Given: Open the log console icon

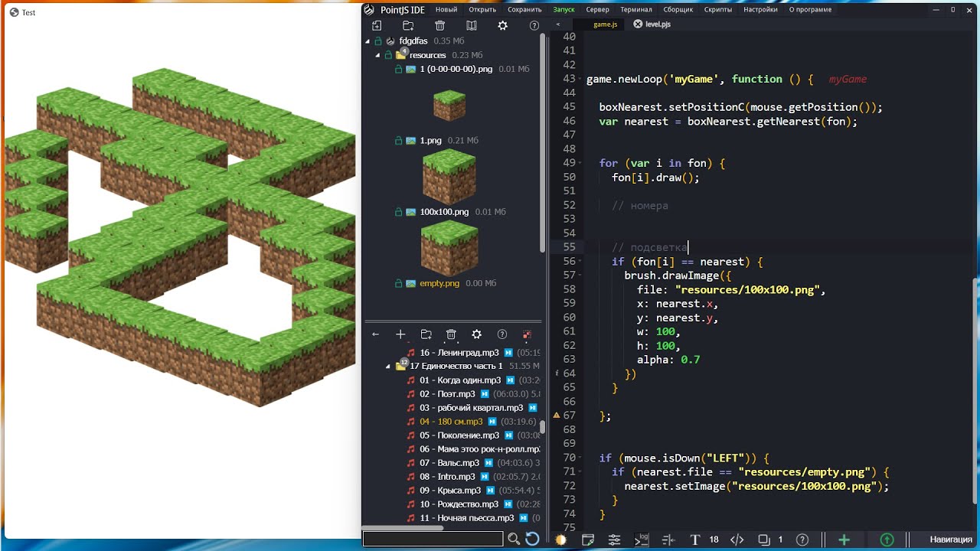Looking at the screenshot, I should pyautogui.click(x=642, y=540).
